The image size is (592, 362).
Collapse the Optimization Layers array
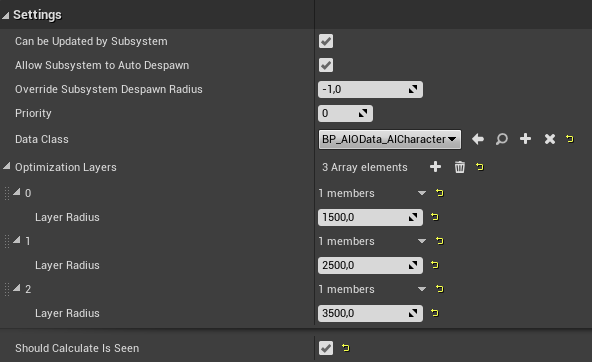(7, 166)
